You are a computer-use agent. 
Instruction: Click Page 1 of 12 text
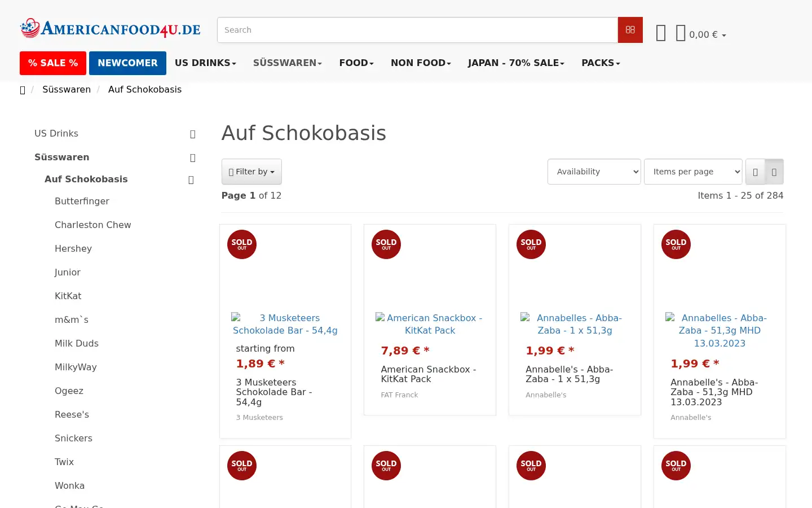coord(251,196)
